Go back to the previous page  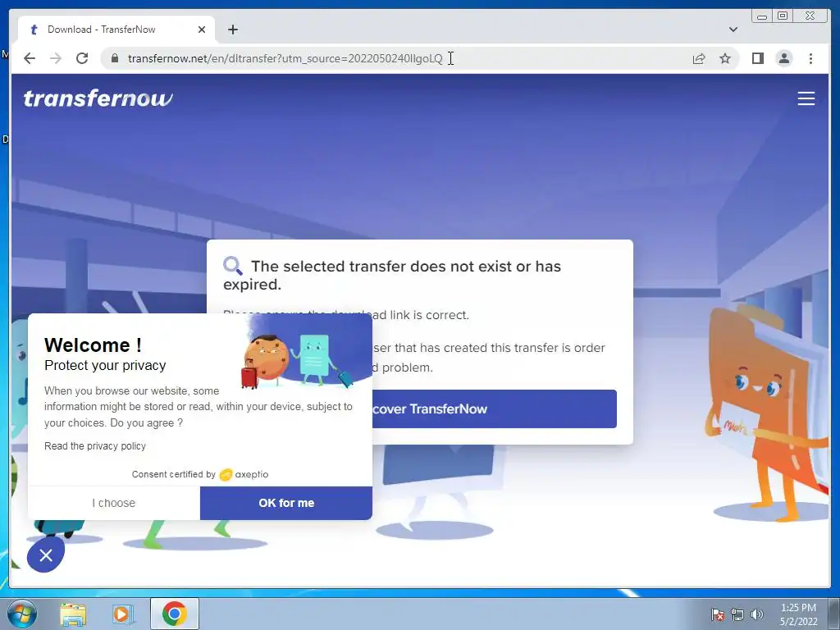[30, 58]
